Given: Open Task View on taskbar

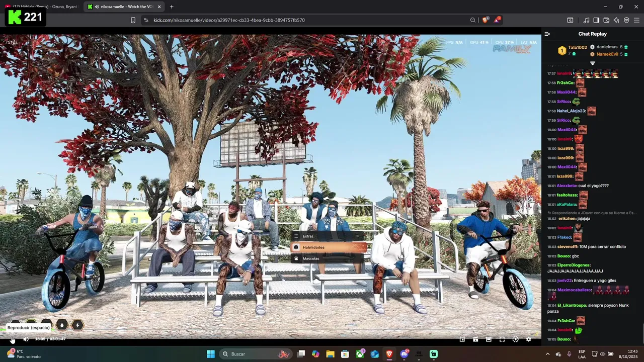Looking at the screenshot, I should click(301, 354).
